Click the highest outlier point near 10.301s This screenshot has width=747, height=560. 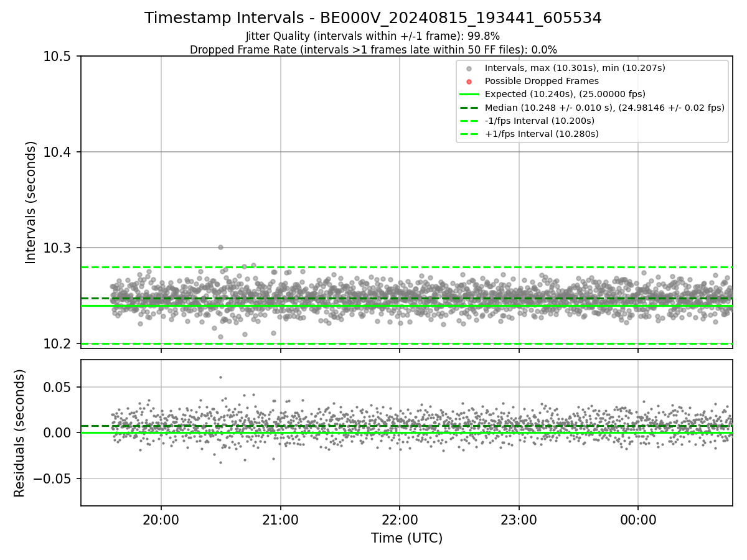click(220, 247)
